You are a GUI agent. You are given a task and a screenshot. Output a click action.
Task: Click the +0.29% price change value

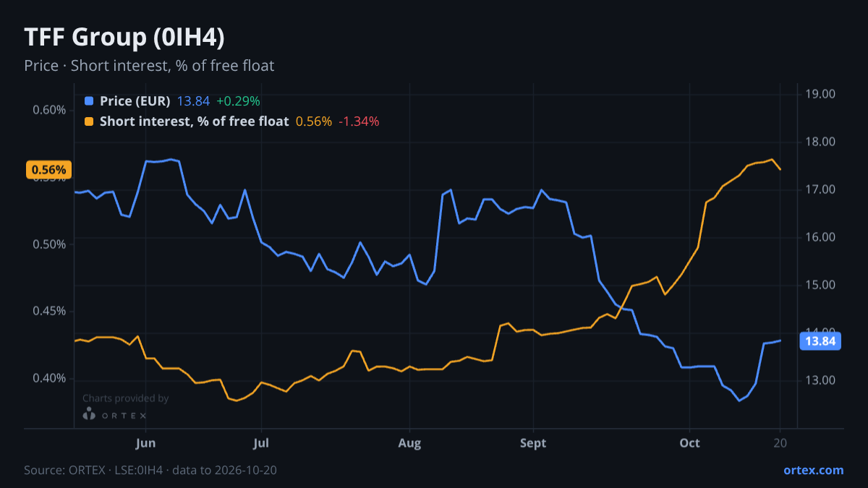[x=238, y=101]
